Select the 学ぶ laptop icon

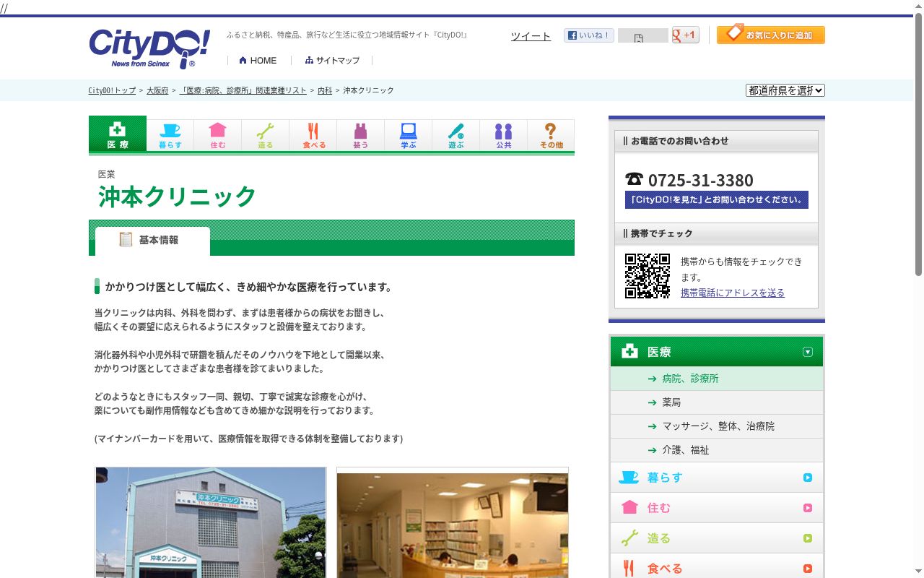(x=409, y=136)
